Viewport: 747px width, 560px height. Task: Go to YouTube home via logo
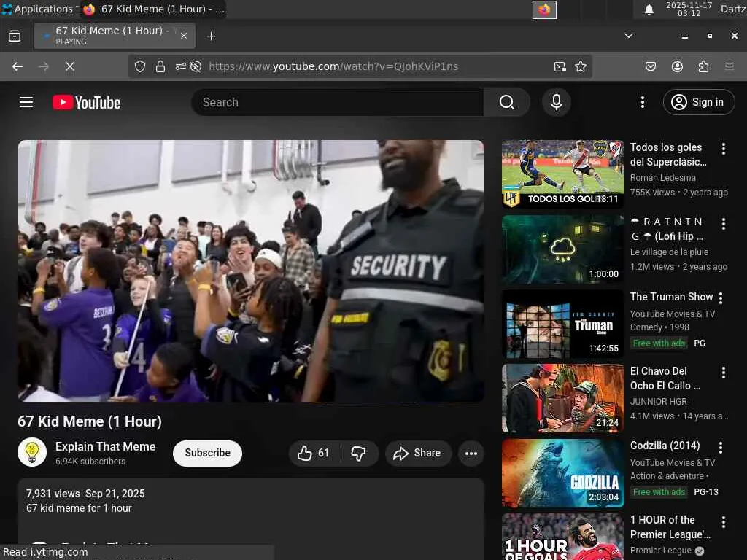[x=86, y=102]
